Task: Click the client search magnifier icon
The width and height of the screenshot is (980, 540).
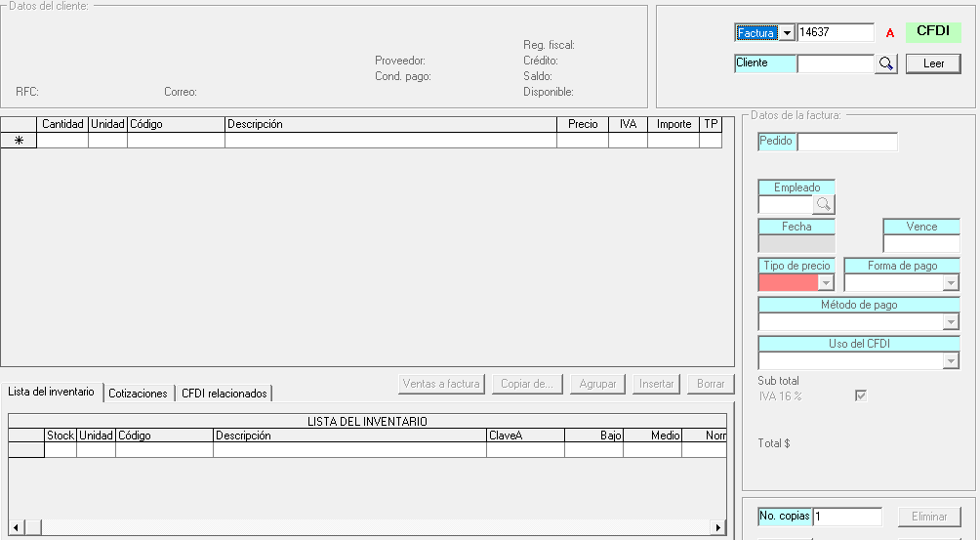Action: click(885, 63)
